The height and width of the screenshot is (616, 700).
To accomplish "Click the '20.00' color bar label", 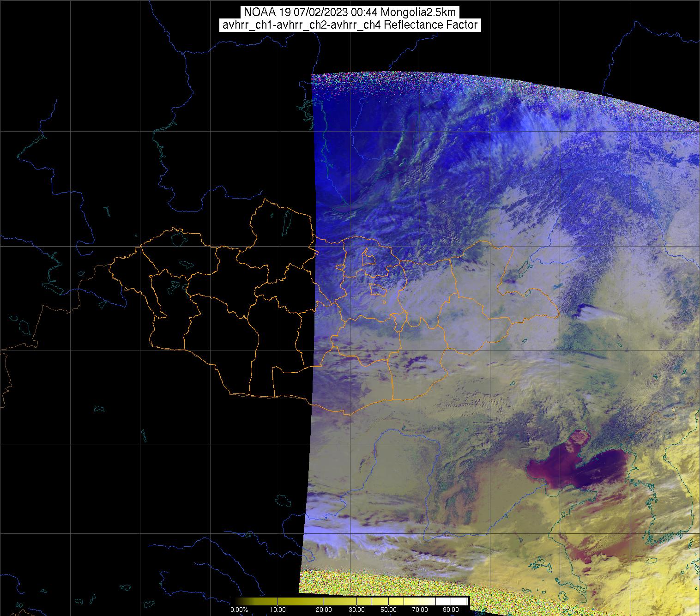I will pos(324,610).
